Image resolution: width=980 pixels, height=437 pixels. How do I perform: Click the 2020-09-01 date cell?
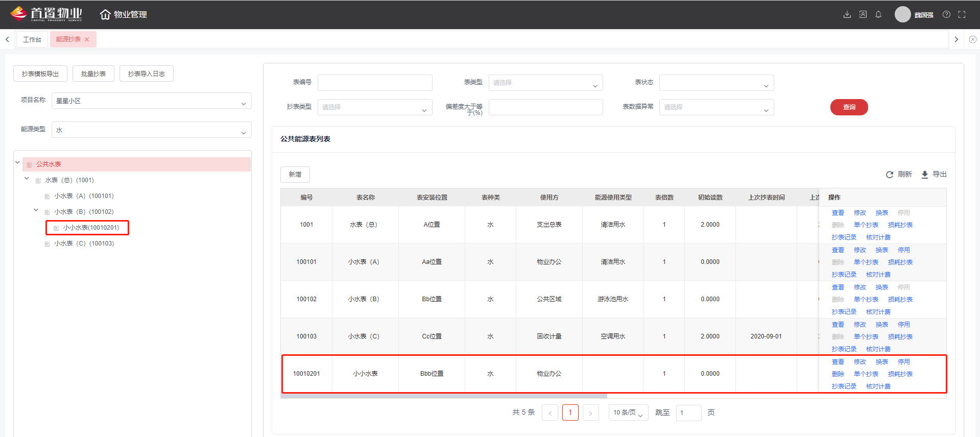(766, 336)
